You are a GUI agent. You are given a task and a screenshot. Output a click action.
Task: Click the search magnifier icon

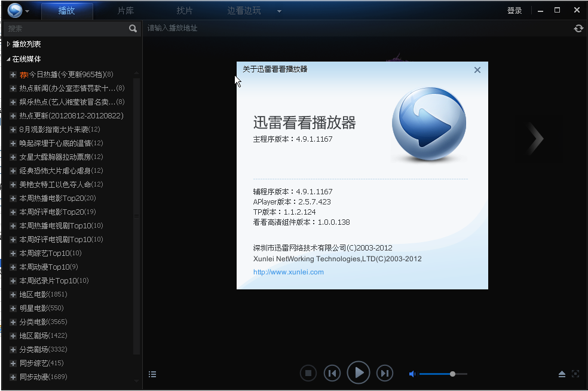coord(133,28)
